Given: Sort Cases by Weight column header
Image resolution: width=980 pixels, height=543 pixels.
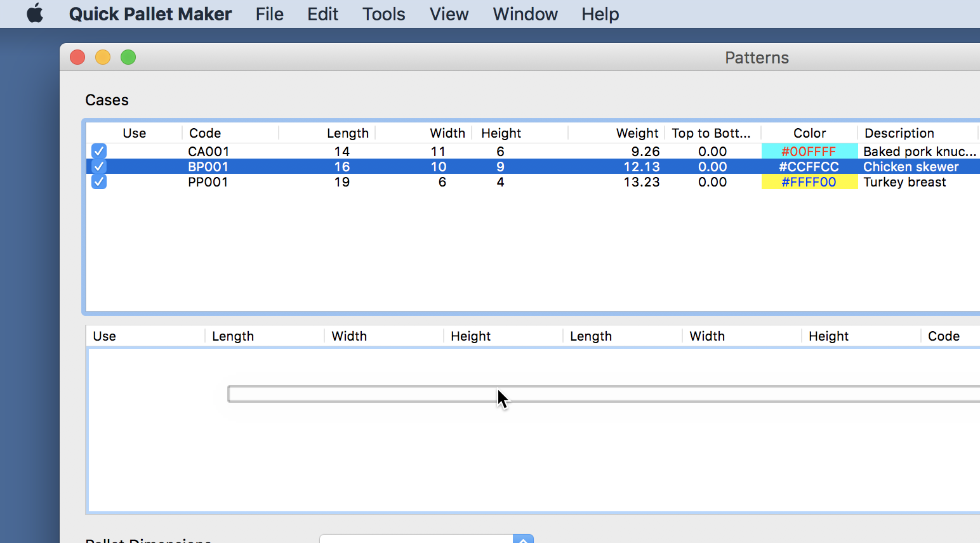Looking at the screenshot, I should 637,133.
